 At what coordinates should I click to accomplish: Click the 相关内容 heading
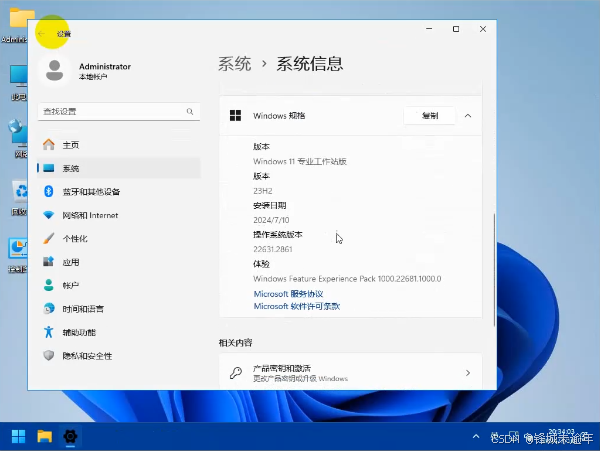[x=235, y=343]
